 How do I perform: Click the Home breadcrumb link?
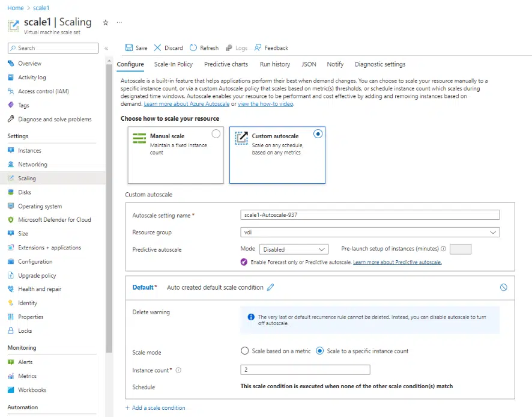[x=16, y=8]
